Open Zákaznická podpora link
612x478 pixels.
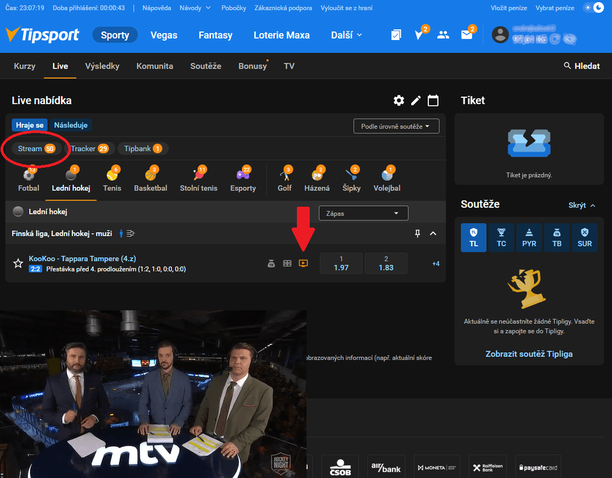[x=283, y=8]
